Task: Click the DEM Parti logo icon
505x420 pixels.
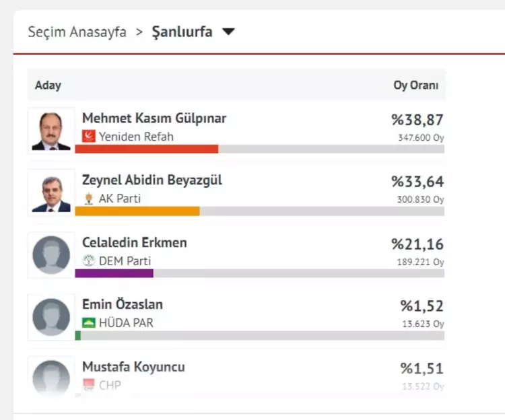Action: click(89, 260)
